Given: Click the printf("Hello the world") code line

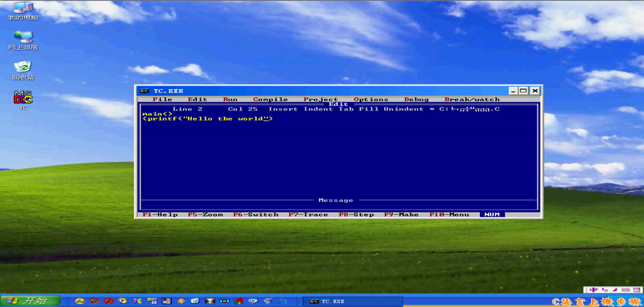Looking at the screenshot, I should [208, 119].
